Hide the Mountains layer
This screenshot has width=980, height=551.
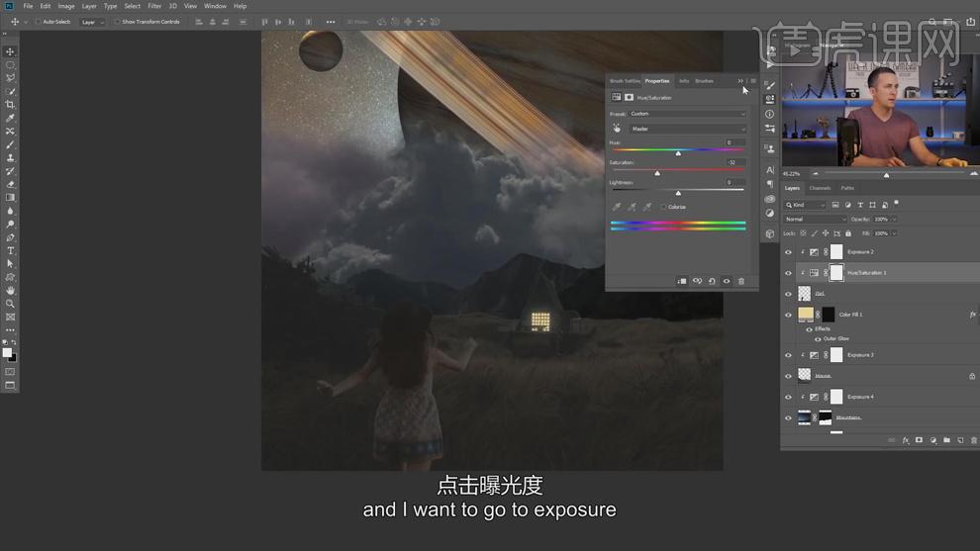tap(788, 417)
